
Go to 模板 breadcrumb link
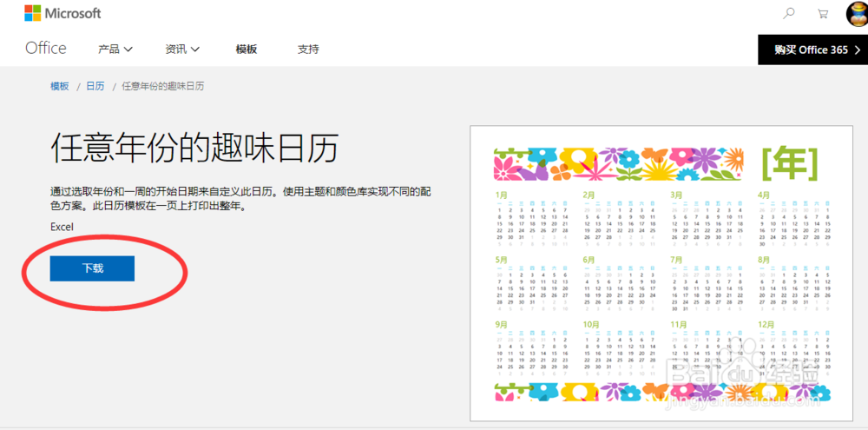point(60,86)
